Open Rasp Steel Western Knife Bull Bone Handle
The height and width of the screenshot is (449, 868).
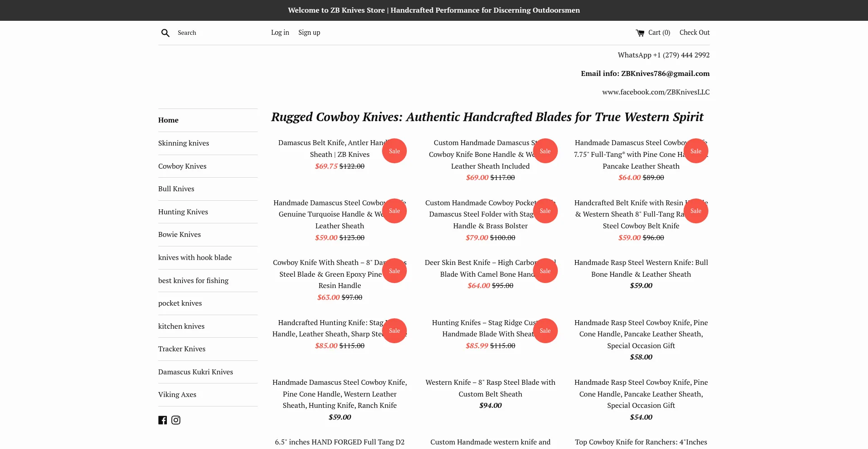[641, 269]
